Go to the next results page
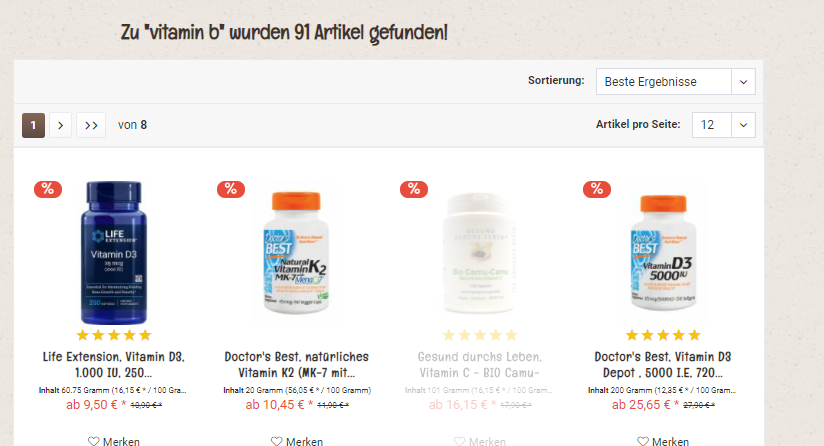Viewport: 824px width, 446px height. pyautogui.click(x=60, y=125)
